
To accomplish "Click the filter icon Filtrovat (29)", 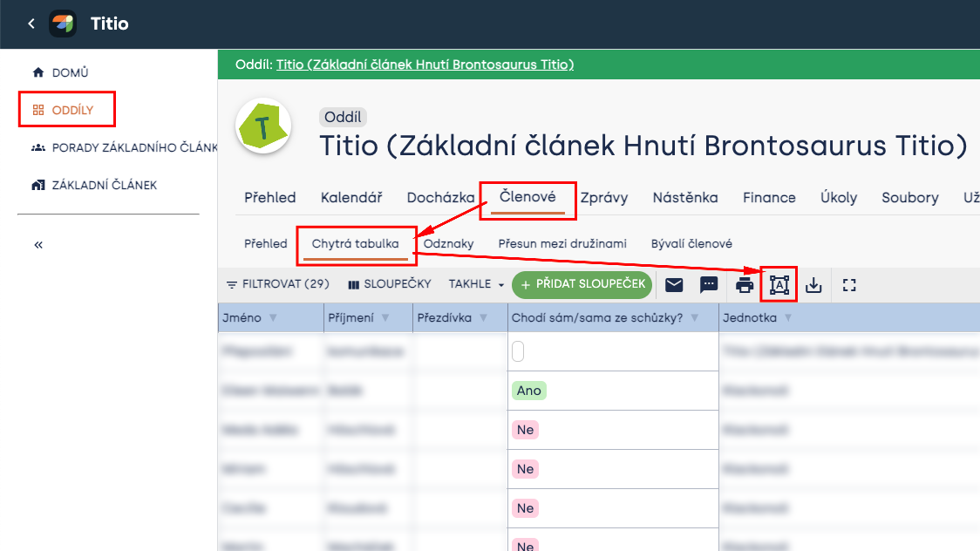I will 231,284.
